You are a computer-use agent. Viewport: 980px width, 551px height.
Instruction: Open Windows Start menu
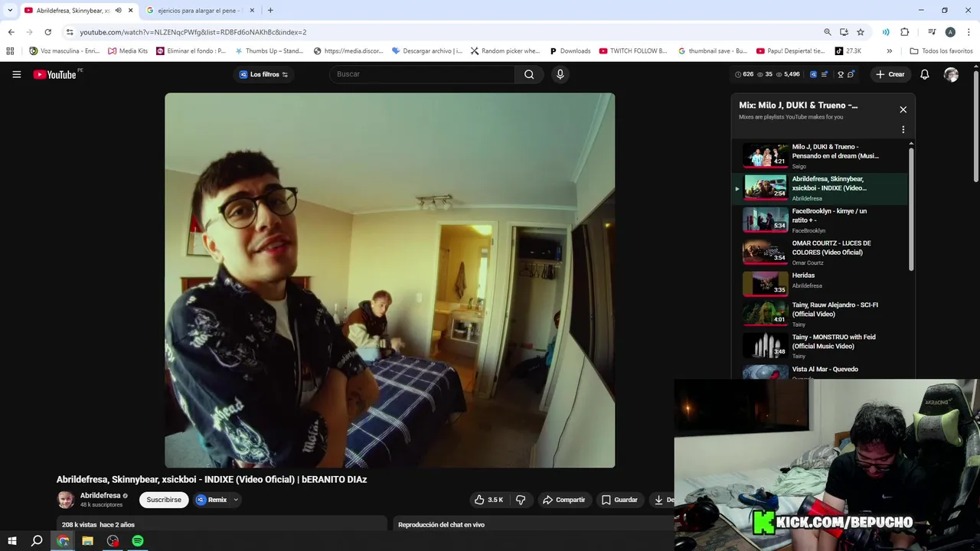pos(12,541)
